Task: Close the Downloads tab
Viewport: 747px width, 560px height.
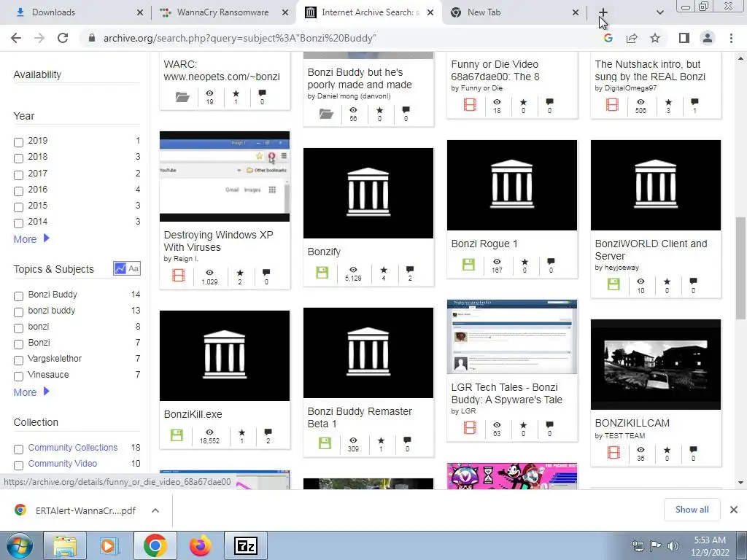Action: click(139, 12)
